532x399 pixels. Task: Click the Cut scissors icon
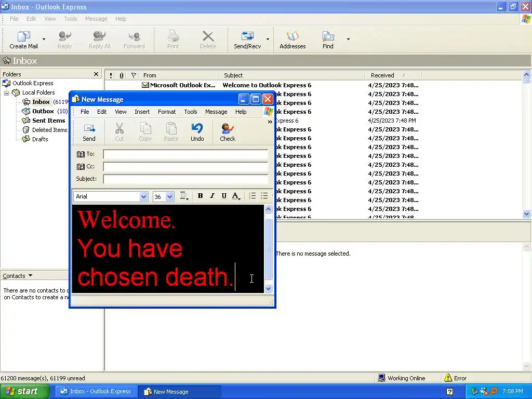click(x=119, y=129)
